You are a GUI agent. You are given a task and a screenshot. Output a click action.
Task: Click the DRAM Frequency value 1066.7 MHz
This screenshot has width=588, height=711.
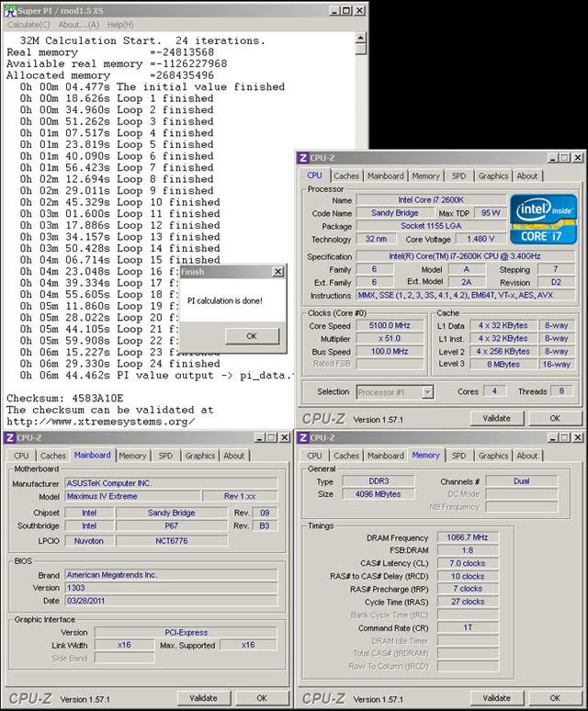point(468,537)
